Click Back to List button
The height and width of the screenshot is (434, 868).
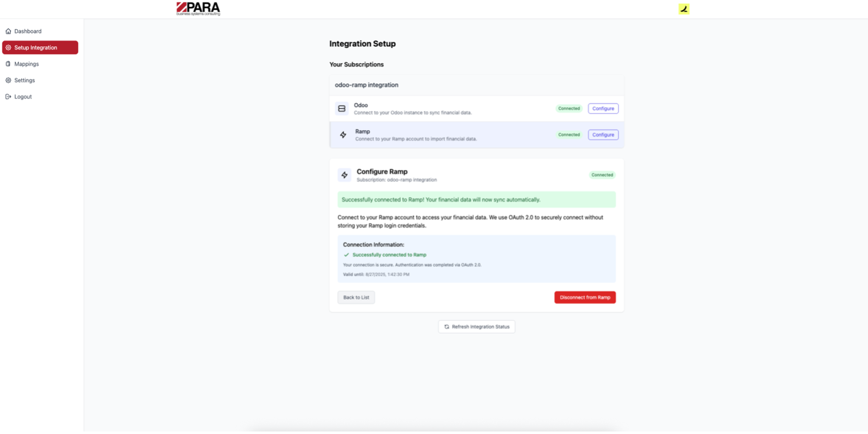(356, 298)
